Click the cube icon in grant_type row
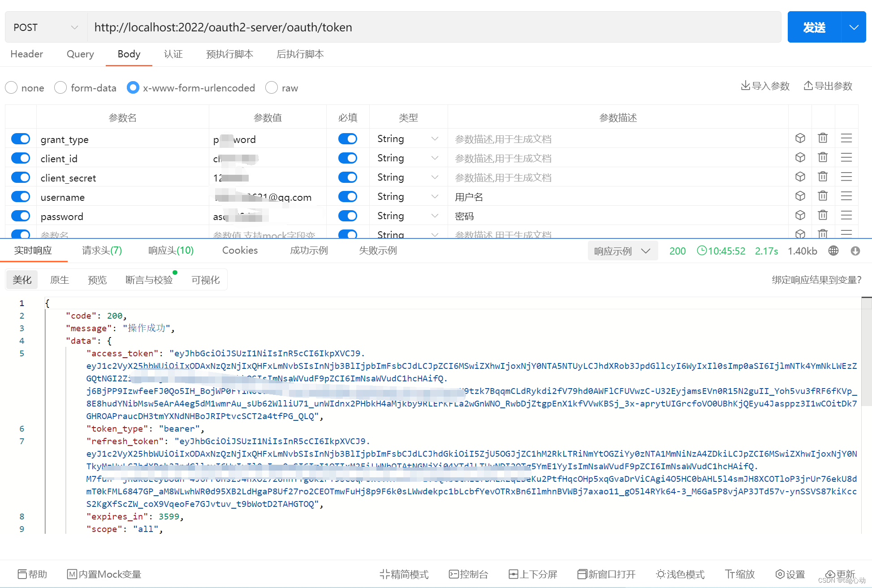Screen dimensions: 872x588 click(x=800, y=138)
